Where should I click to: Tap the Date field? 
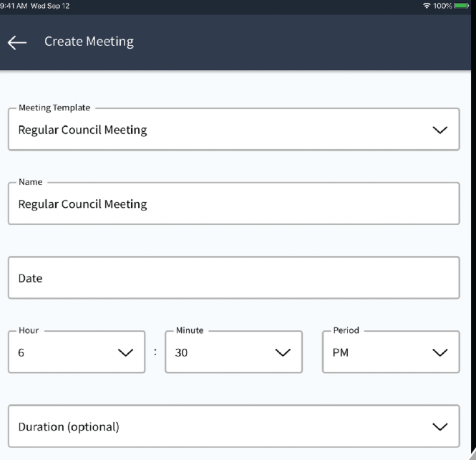pyautogui.click(x=233, y=278)
